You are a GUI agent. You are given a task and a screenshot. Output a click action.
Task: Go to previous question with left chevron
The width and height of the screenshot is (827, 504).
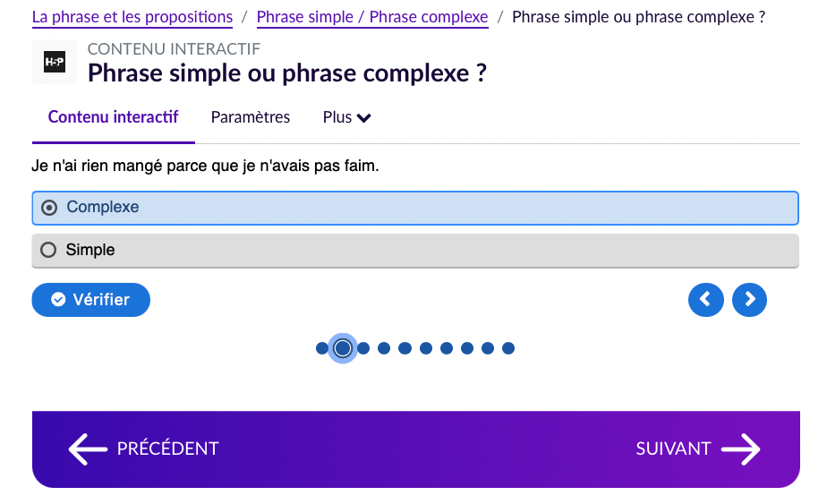(x=705, y=300)
